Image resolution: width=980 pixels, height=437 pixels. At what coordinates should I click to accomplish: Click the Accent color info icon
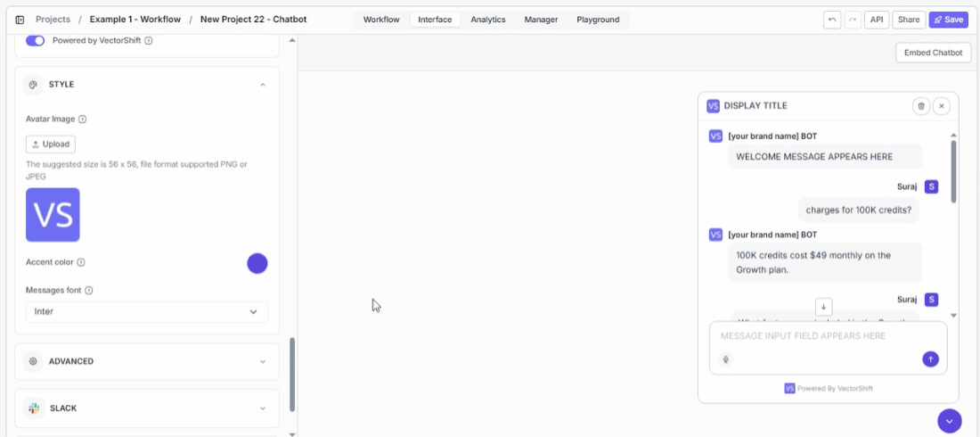[80, 262]
